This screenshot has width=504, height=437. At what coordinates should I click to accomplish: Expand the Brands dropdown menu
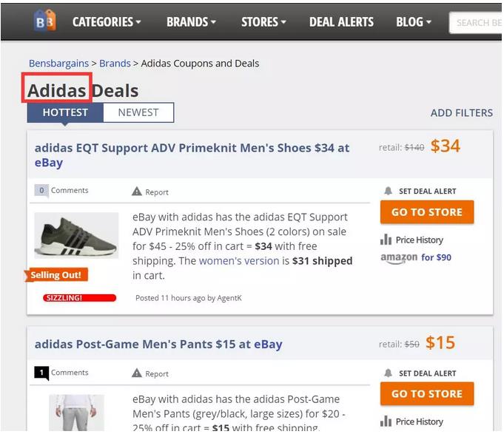tap(191, 21)
